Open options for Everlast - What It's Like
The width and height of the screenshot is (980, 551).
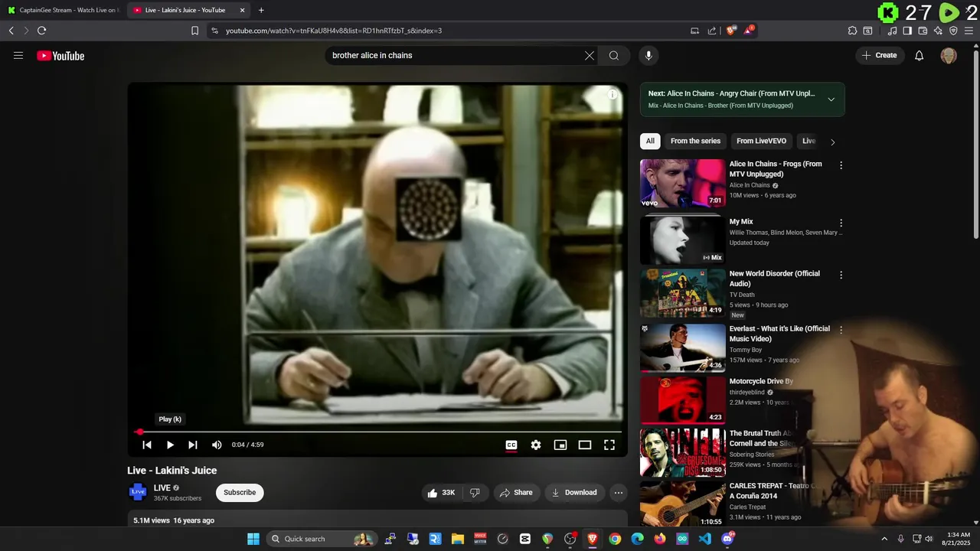click(841, 330)
